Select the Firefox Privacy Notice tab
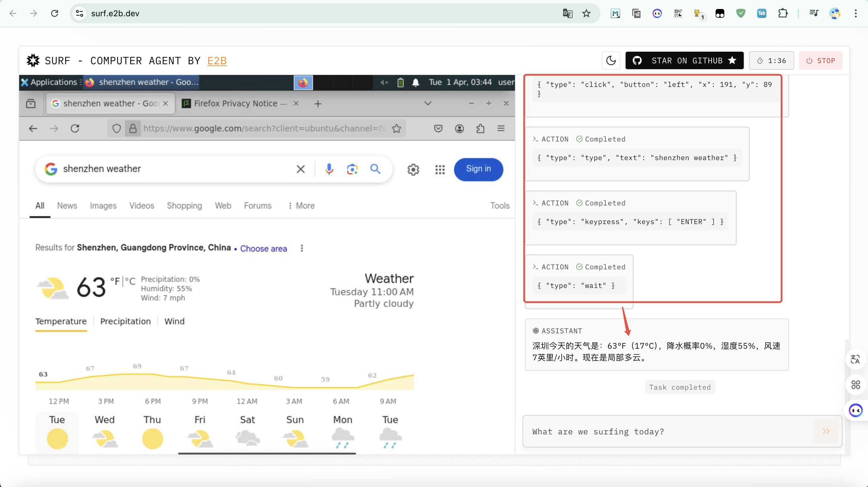868x487 pixels. (x=236, y=103)
